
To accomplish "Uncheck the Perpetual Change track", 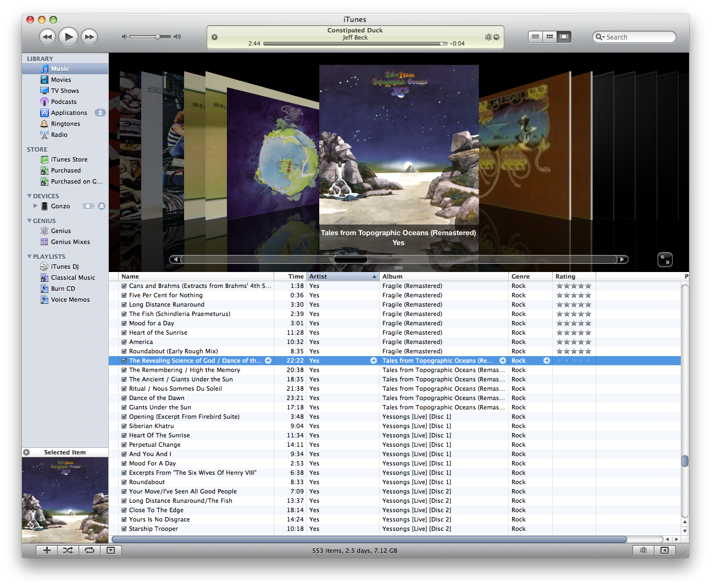I will point(124,445).
